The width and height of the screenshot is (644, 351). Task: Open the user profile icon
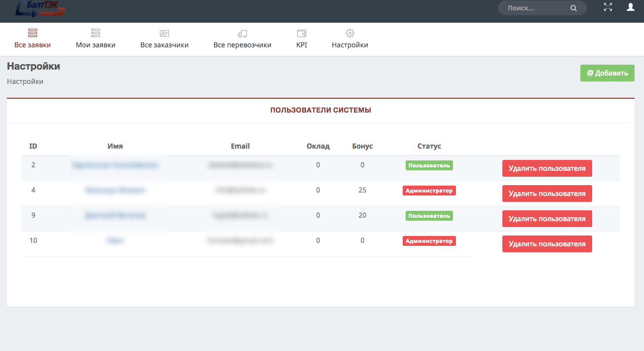tap(630, 7)
